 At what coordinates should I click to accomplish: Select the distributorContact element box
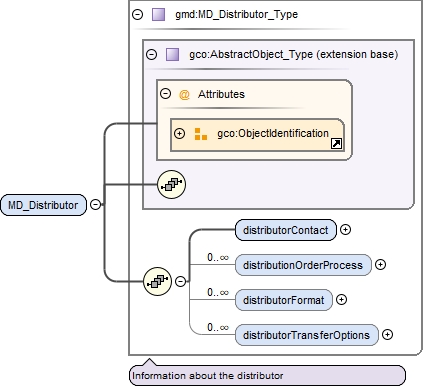tap(286, 230)
